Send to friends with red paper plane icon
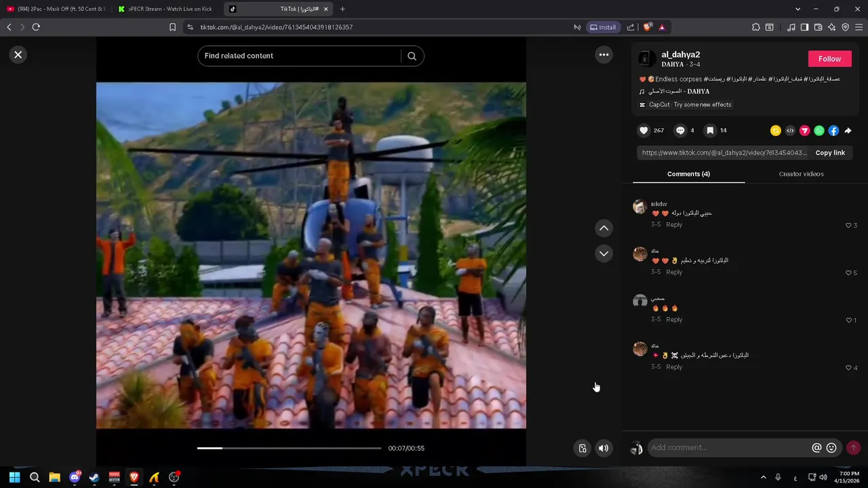 click(805, 131)
